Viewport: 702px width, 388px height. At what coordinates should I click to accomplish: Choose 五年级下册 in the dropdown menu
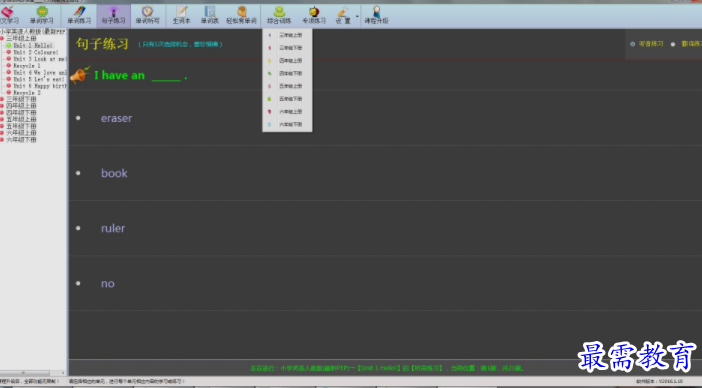click(287, 99)
